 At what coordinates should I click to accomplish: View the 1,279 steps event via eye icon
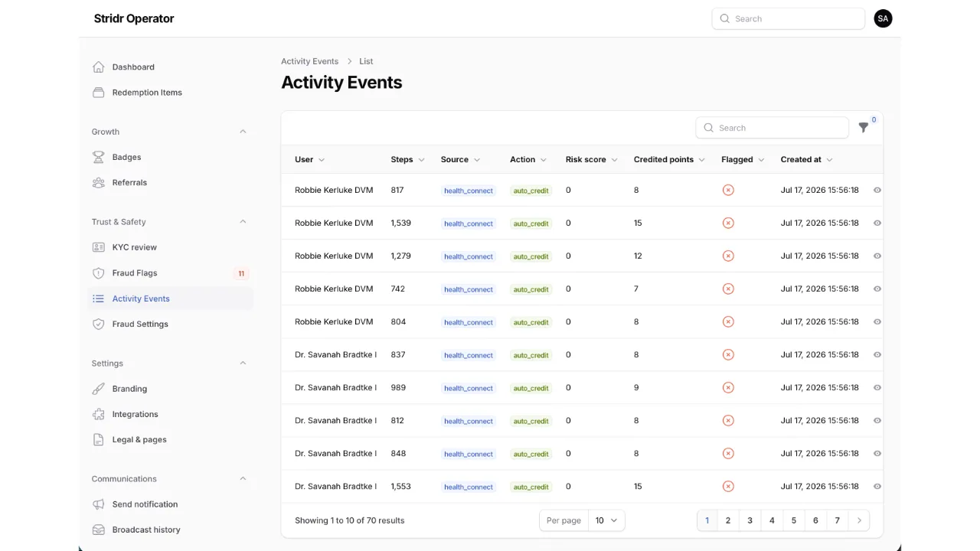tap(877, 256)
